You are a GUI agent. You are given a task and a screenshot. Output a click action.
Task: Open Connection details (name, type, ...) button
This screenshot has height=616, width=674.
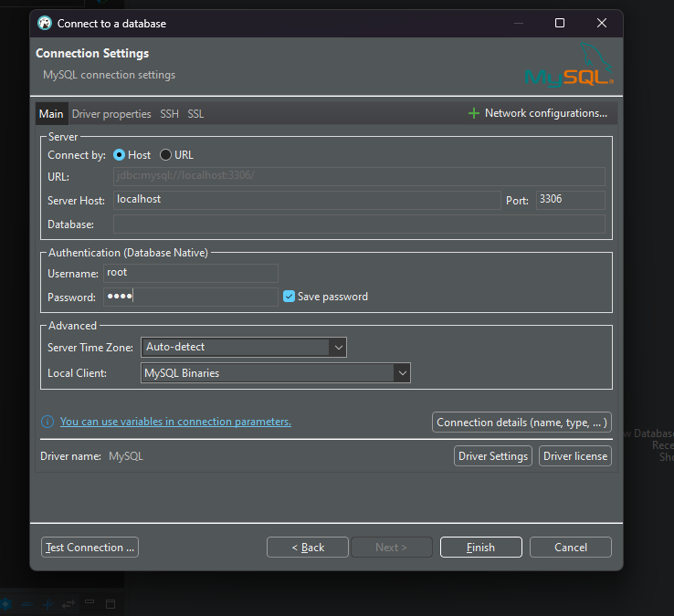(521, 423)
